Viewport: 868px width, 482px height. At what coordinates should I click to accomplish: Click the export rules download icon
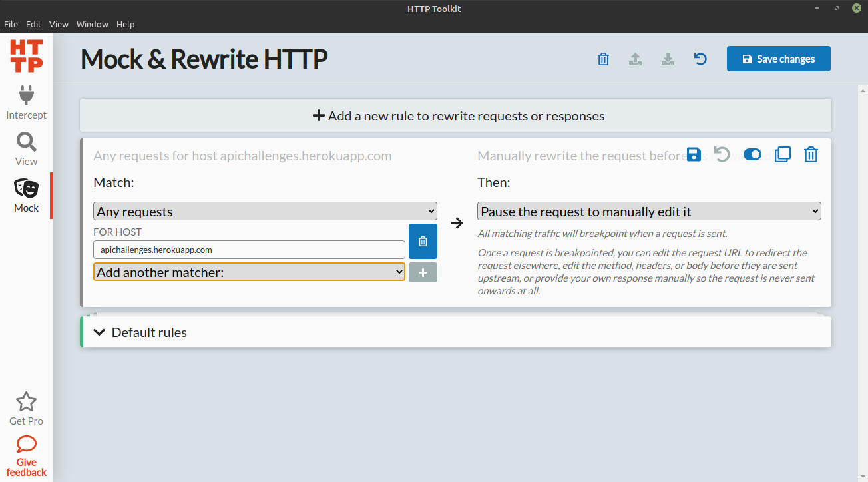(x=668, y=59)
